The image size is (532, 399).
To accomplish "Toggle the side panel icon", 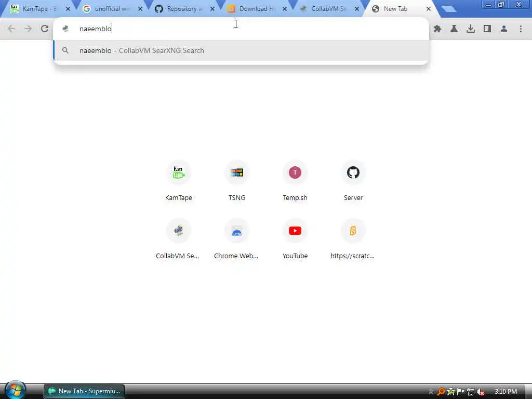I will (x=487, y=29).
